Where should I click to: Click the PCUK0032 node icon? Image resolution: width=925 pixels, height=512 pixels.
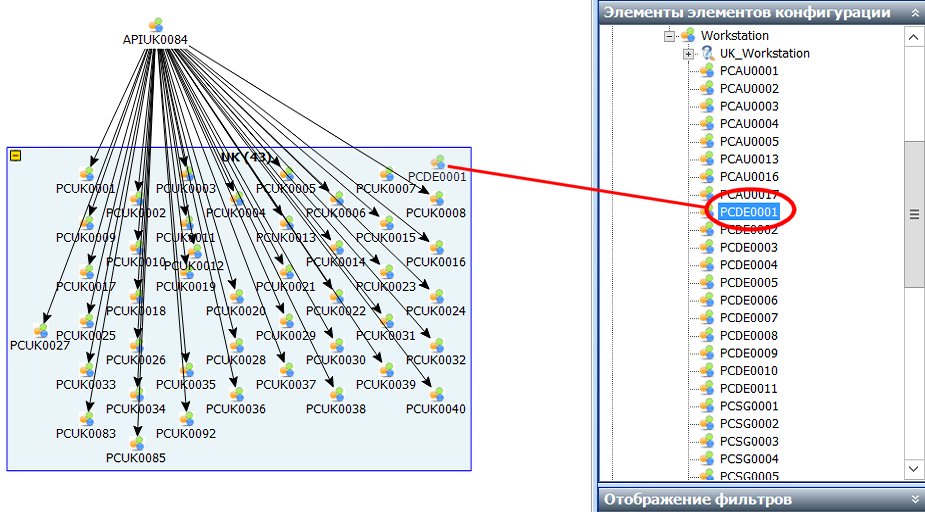pos(437,346)
